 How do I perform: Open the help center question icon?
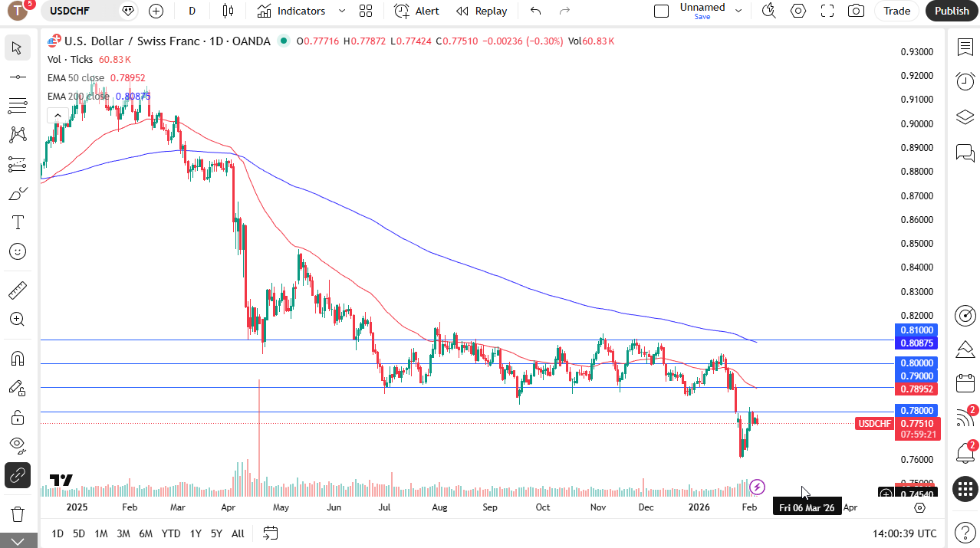pyautogui.click(x=965, y=532)
